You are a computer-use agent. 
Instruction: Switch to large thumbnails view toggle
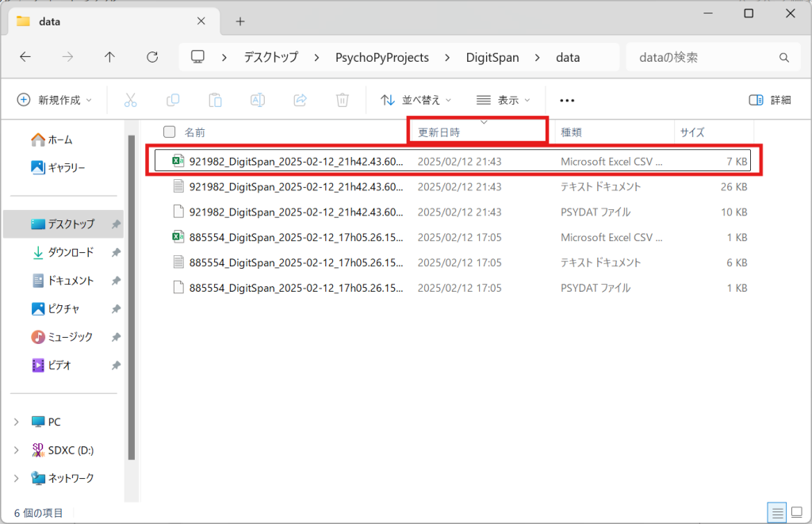[x=795, y=511]
